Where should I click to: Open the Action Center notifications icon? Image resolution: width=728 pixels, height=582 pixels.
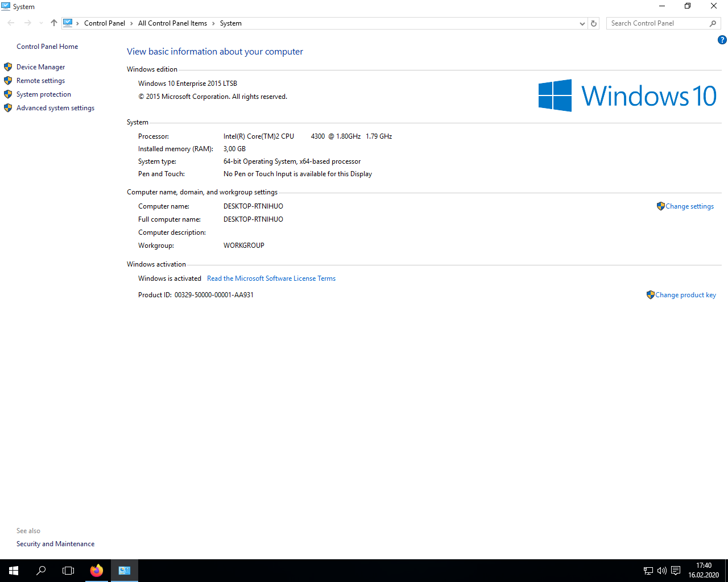676,571
